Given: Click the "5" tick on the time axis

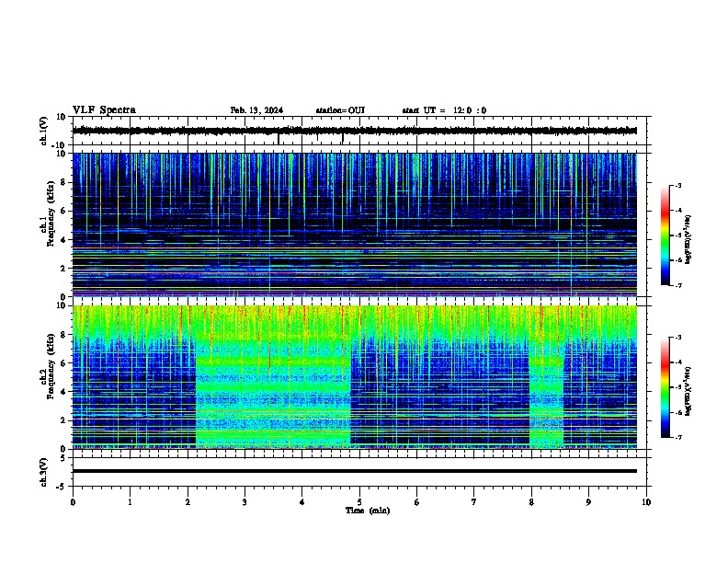Looking at the screenshot, I should pyautogui.click(x=359, y=502).
